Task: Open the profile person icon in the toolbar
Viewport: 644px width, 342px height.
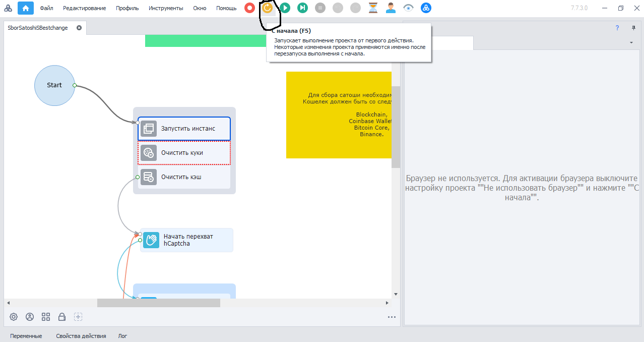Action: [x=391, y=8]
